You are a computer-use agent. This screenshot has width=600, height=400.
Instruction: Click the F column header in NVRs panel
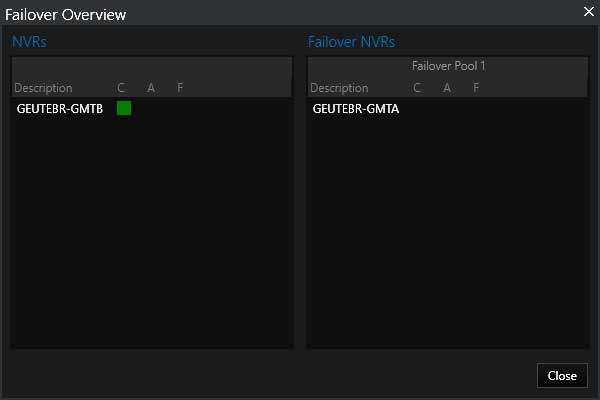[x=180, y=88]
